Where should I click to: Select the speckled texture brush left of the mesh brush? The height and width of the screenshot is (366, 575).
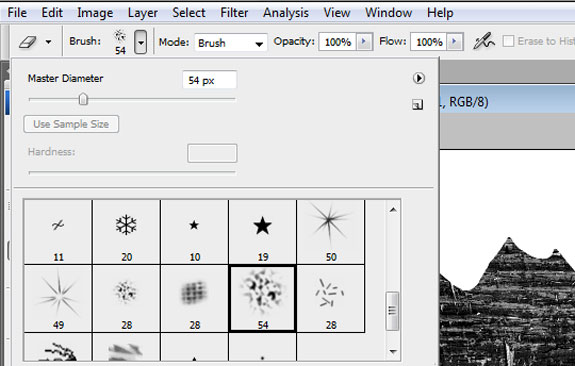(x=126, y=299)
